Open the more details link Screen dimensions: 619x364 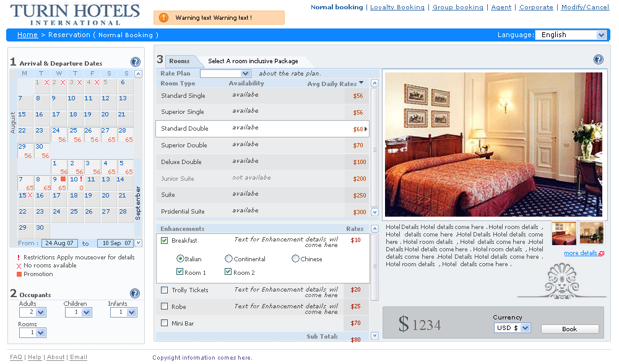[581, 253]
